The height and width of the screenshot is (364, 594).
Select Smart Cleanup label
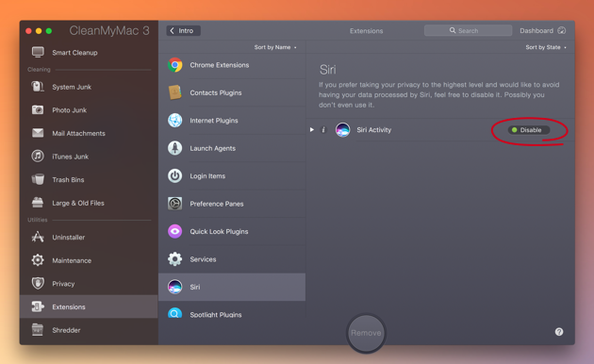pos(74,53)
